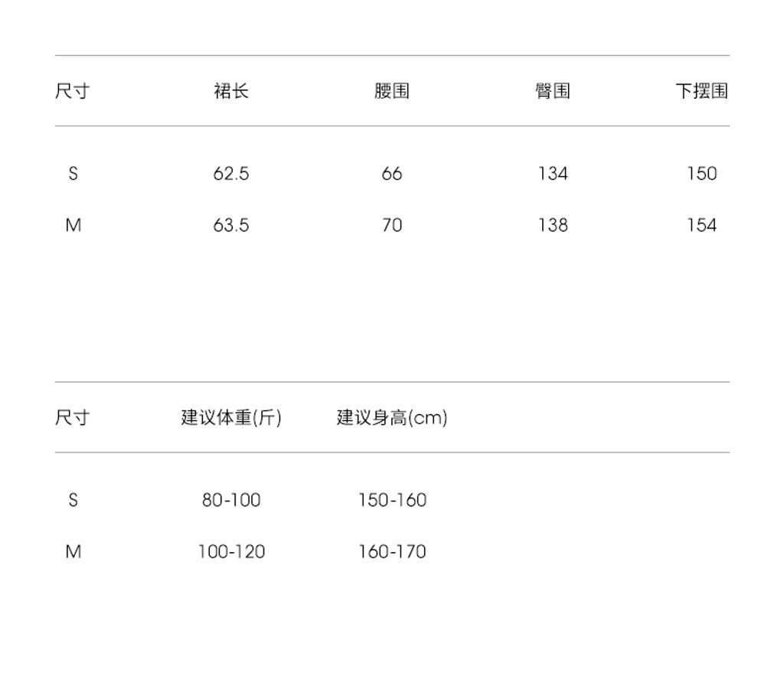Viewport: 784px width, 673px height.
Task: Click the 160-170 height range
Action: tap(392, 551)
